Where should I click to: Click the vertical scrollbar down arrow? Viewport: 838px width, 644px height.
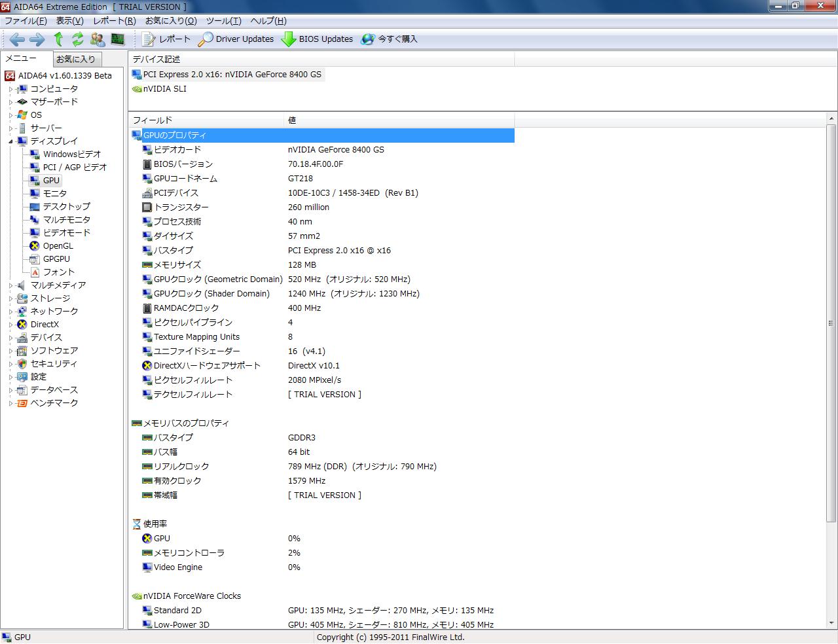[831, 623]
